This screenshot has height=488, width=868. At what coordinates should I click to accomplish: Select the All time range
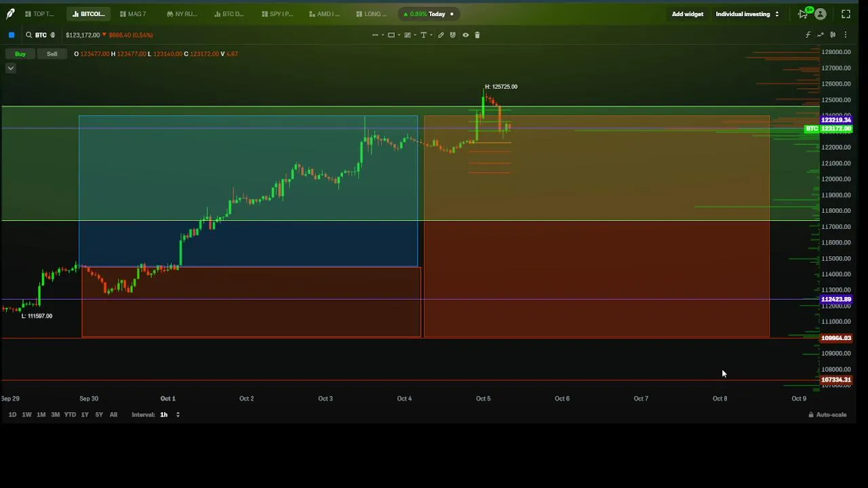pyautogui.click(x=113, y=415)
